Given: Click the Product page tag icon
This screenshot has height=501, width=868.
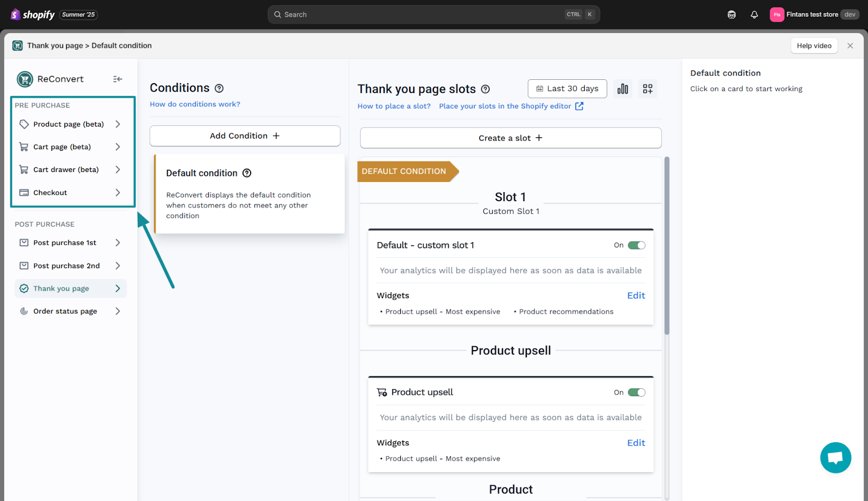Looking at the screenshot, I should [24, 124].
